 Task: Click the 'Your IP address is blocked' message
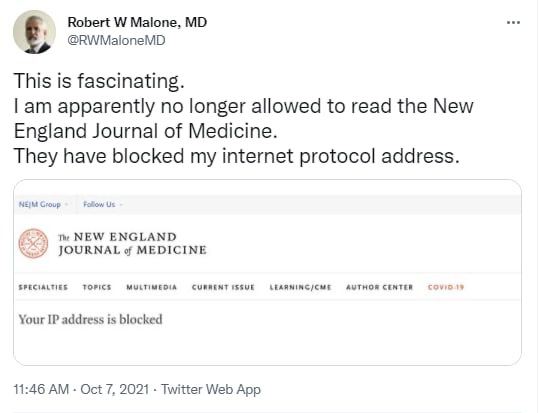click(90, 319)
